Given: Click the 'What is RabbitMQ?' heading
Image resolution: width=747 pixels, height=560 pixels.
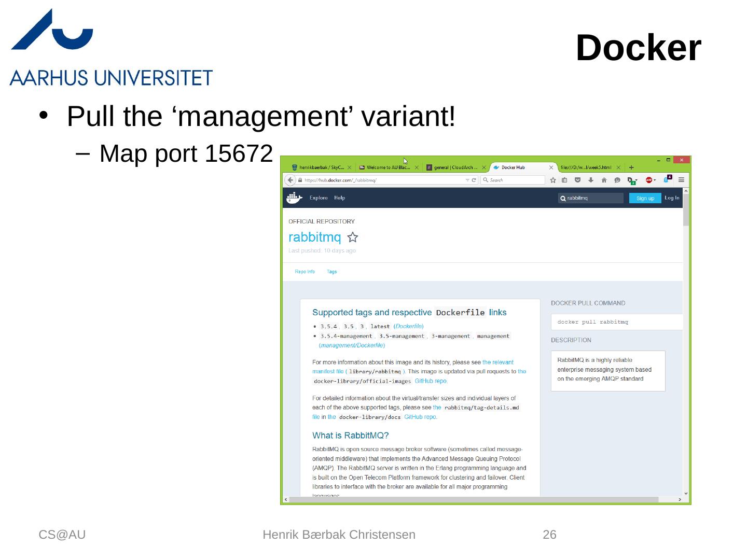Looking at the screenshot, I should click(x=351, y=436).
